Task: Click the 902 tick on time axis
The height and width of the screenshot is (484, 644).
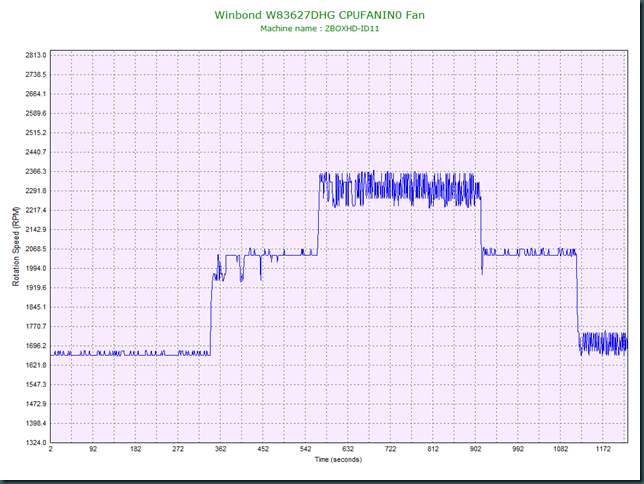Action: [x=476, y=449]
